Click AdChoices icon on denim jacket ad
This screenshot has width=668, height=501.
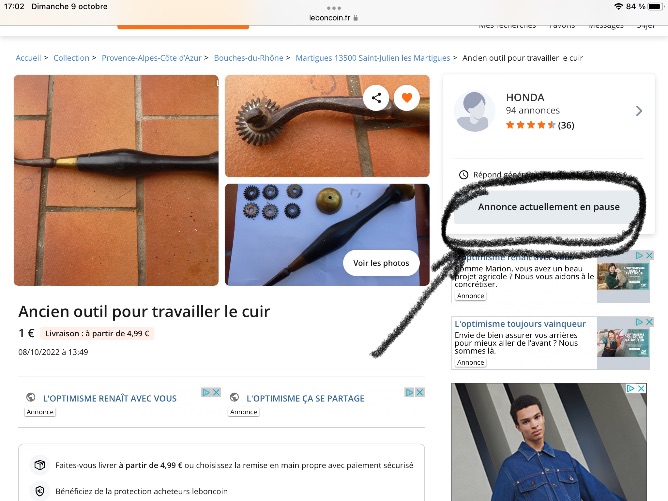point(631,388)
